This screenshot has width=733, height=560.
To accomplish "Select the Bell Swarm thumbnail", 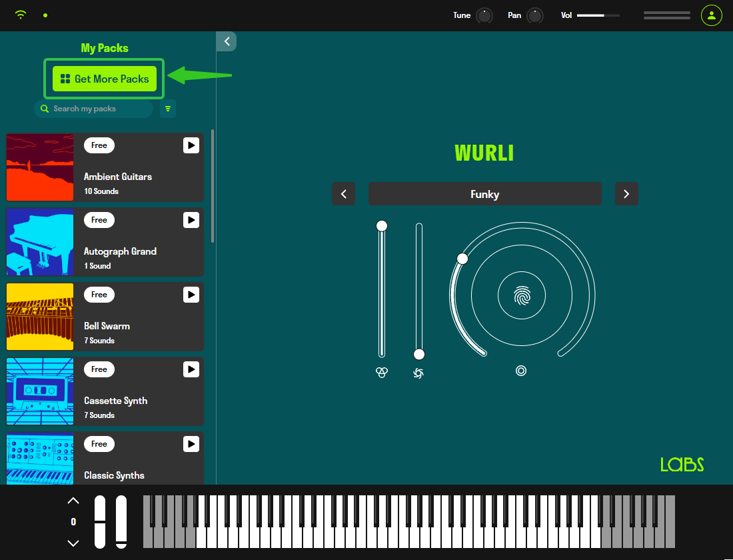I will [40, 317].
